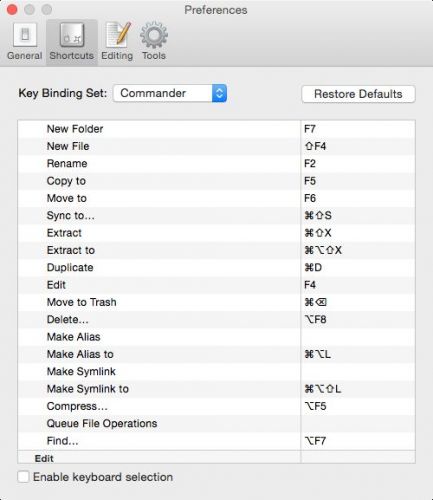Select the Extract to row
433x500 pixels.
pyautogui.click(x=216, y=250)
